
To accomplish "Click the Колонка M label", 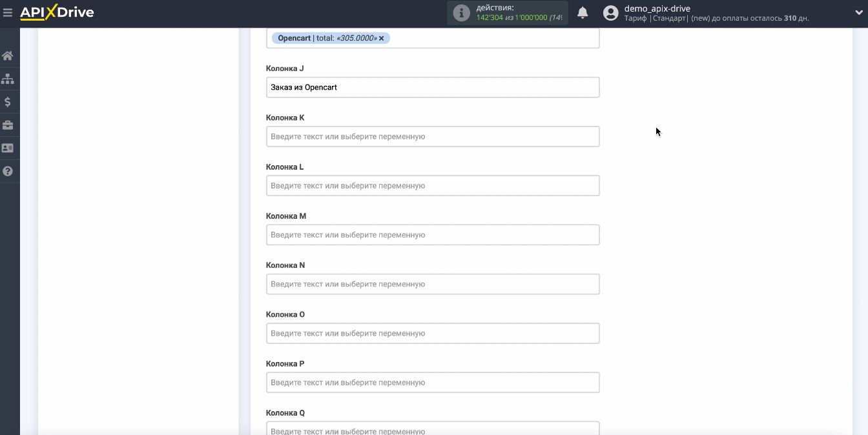I will (286, 216).
